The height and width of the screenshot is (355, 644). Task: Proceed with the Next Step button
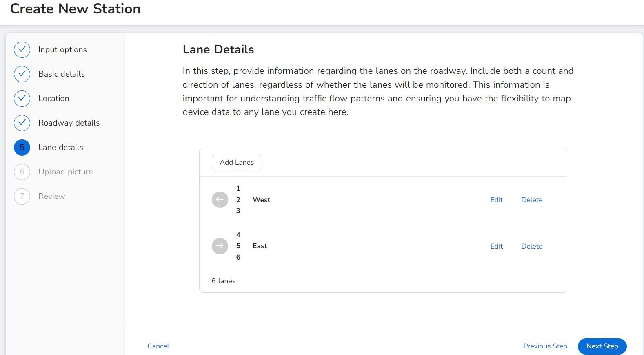tap(602, 346)
